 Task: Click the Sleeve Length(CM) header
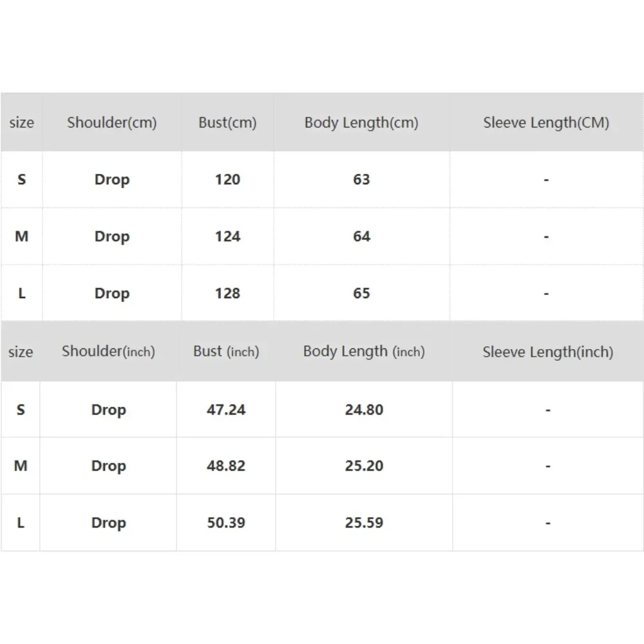click(x=546, y=122)
